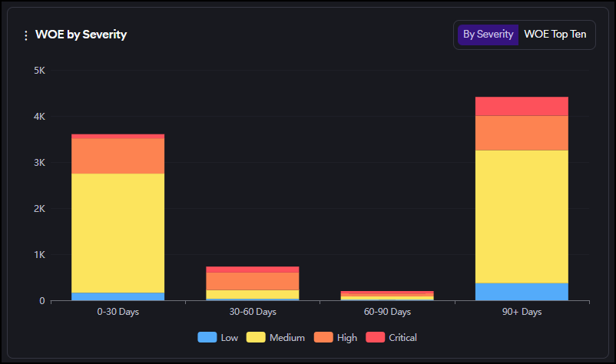Select the orange High segment of 90+ Days
Screen dimensions: 616x364
[x=522, y=133]
